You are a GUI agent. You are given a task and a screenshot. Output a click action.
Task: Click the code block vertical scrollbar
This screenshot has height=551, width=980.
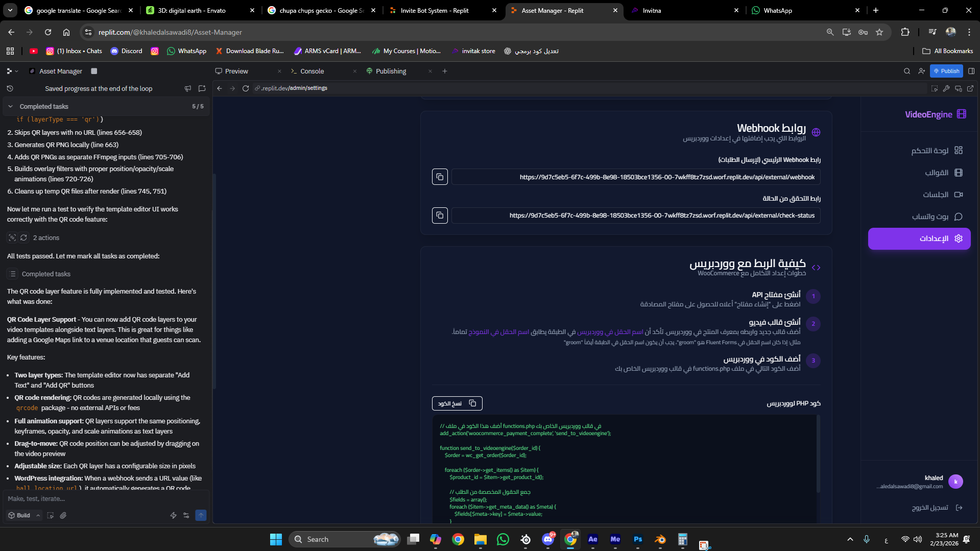click(x=818, y=454)
